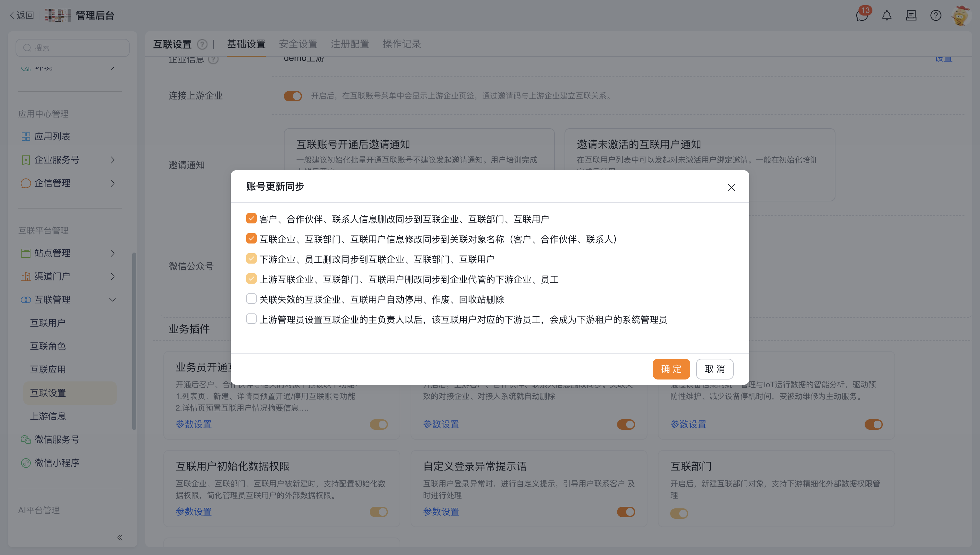The image size is (980, 555).
Task: Expand 渠道门户 submenu arrow
Action: 112,276
